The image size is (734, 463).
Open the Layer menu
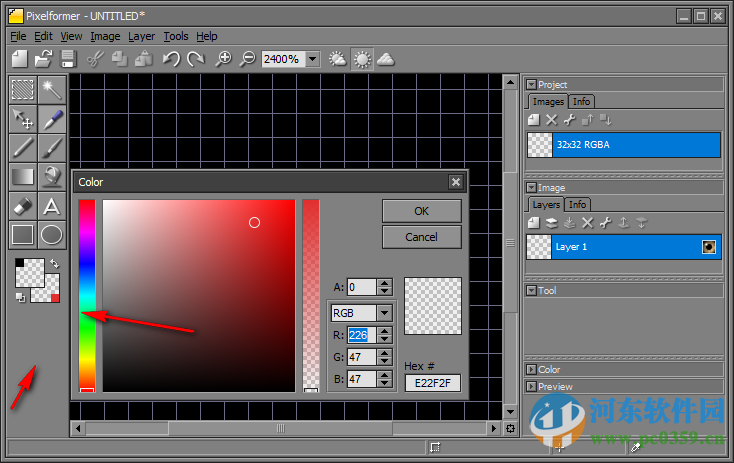coord(141,36)
